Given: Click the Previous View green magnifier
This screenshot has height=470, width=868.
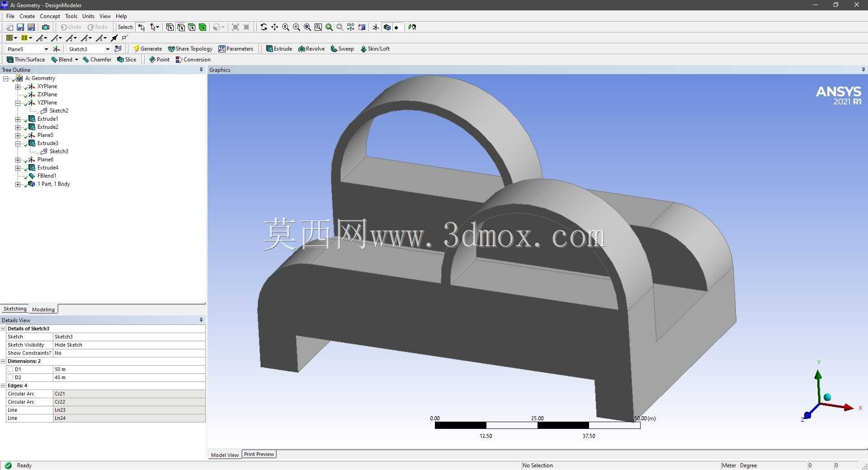Looking at the screenshot, I should click(x=329, y=27).
